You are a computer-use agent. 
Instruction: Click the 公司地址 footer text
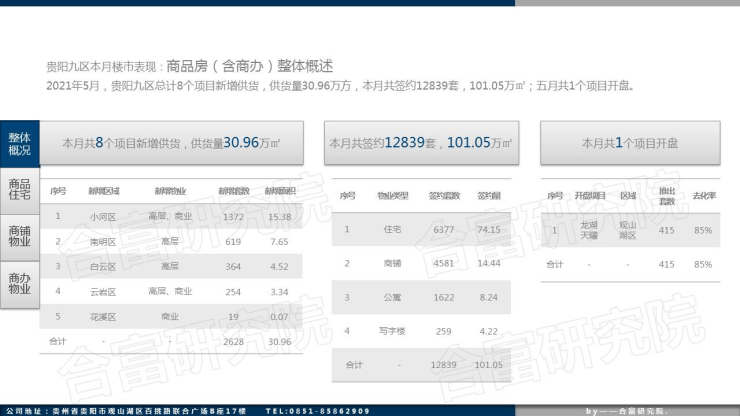tap(126, 411)
